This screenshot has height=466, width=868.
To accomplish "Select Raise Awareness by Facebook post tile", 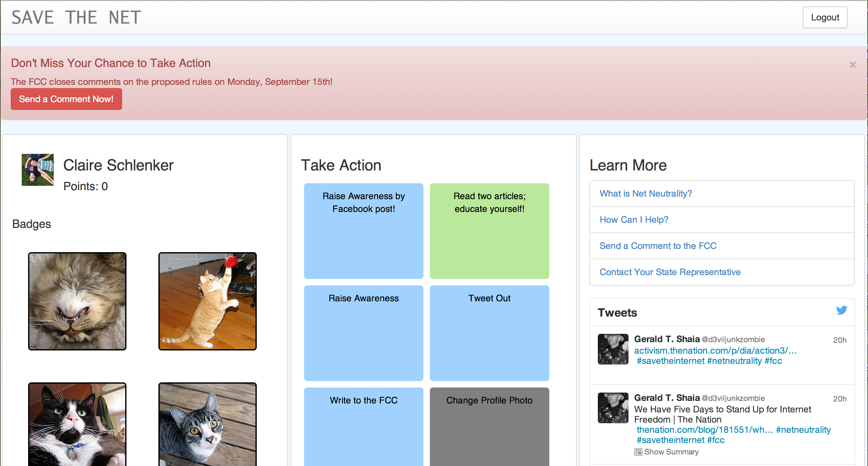I will tap(363, 231).
